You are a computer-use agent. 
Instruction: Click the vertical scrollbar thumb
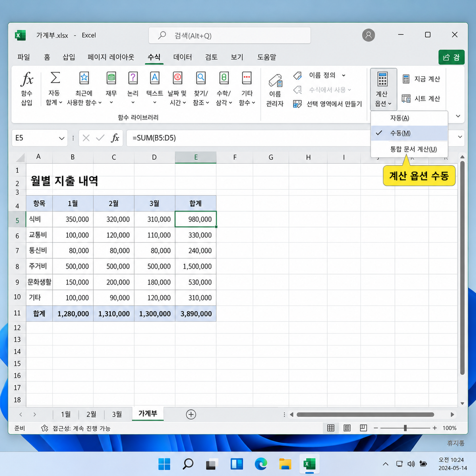click(463, 268)
